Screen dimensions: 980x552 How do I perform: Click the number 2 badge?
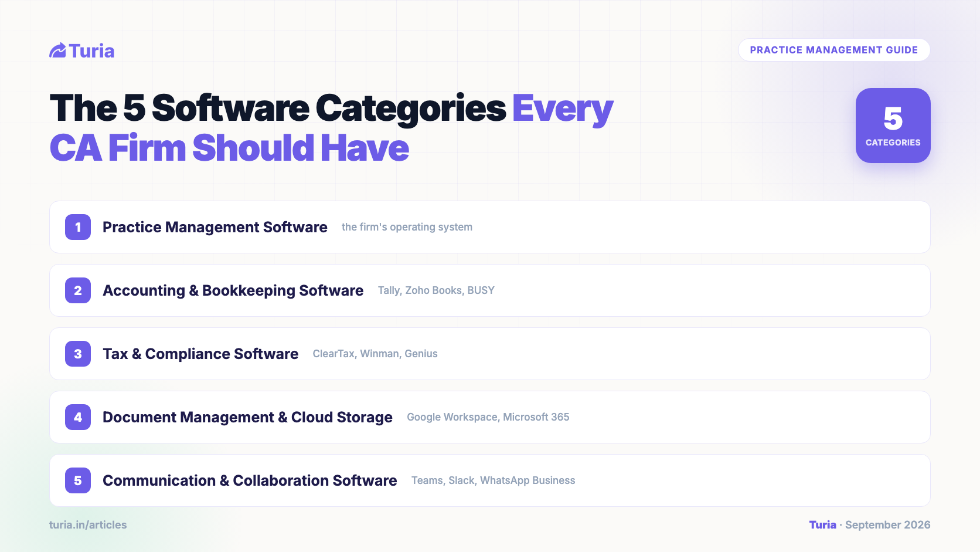pos(78,290)
